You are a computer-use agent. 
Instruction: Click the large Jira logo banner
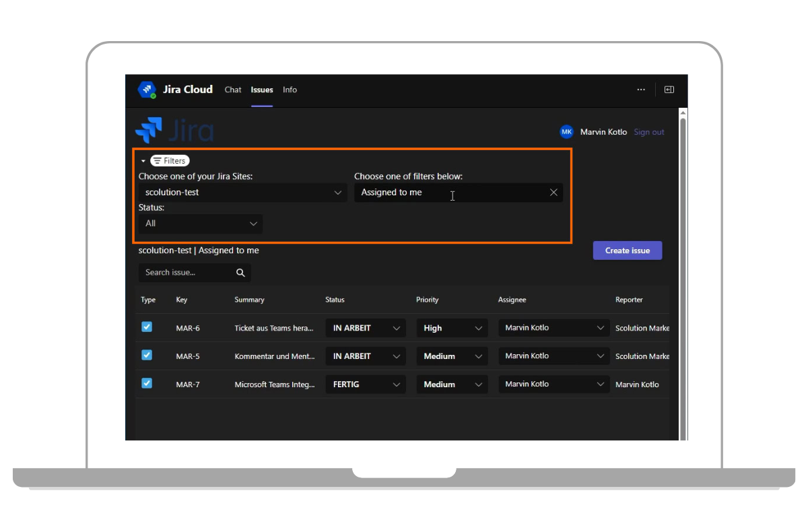(175, 130)
